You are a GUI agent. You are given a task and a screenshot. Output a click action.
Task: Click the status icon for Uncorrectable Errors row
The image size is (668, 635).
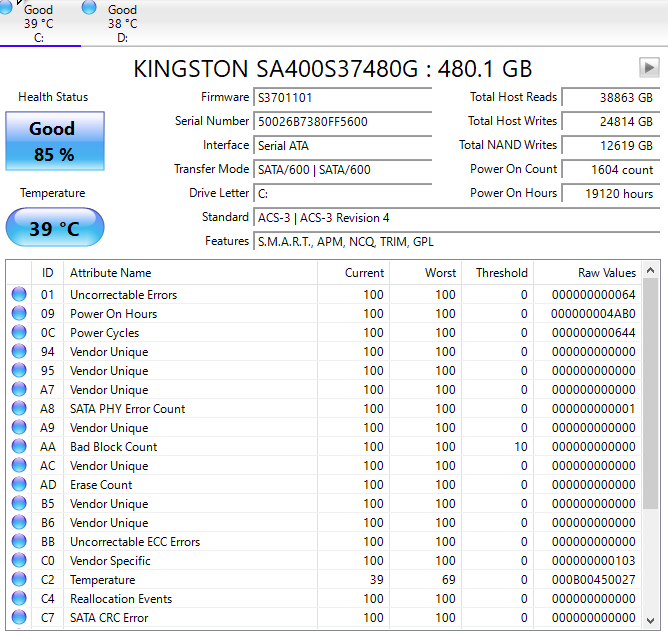point(19,294)
